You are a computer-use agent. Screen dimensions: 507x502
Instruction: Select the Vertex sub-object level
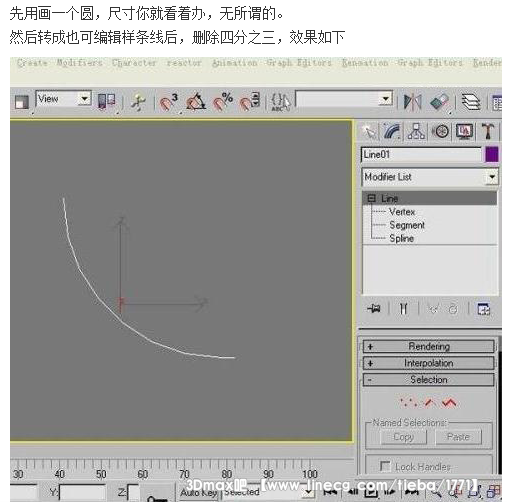point(402,212)
